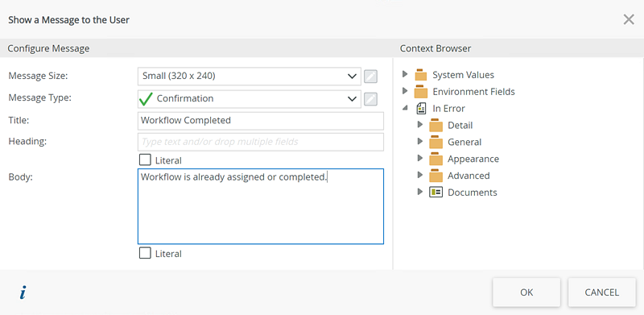Enable the Literal checkbox under Body
The height and width of the screenshot is (315, 644).
(x=145, y=253)
